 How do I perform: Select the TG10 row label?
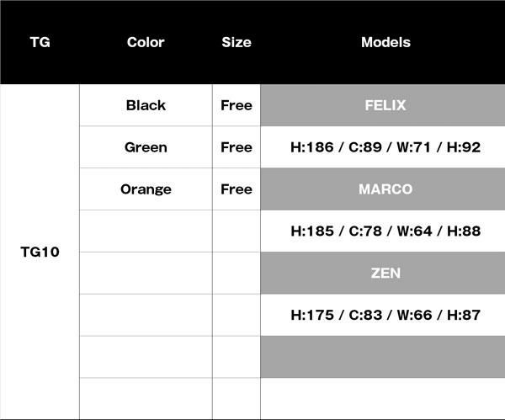(40, 252)
